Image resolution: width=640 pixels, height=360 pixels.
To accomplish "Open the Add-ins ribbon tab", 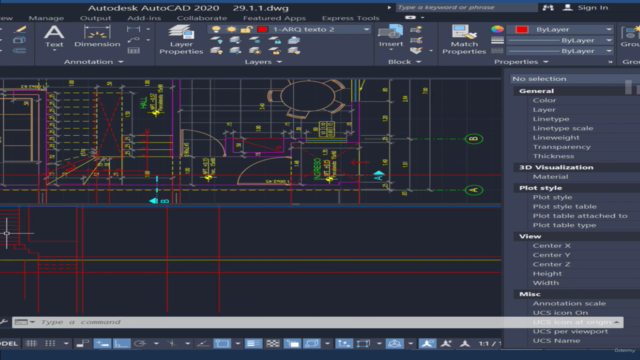I will coord(144,18).
